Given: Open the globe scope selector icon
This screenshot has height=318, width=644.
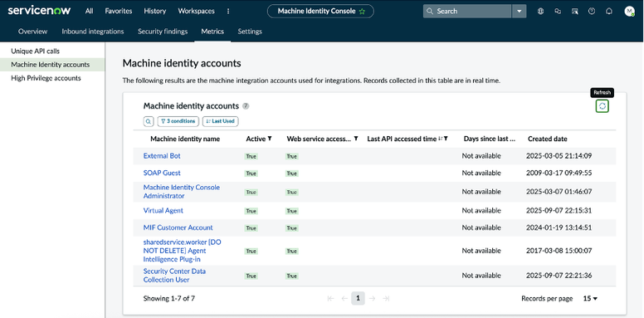Looking at the screenshot, I should (x=540, y=12).
